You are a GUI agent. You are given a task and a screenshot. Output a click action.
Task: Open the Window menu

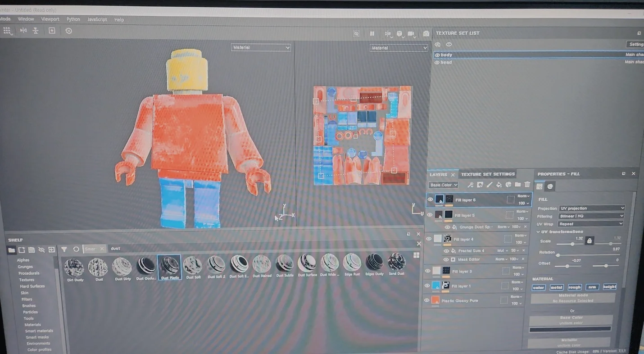tap(26, 19)
